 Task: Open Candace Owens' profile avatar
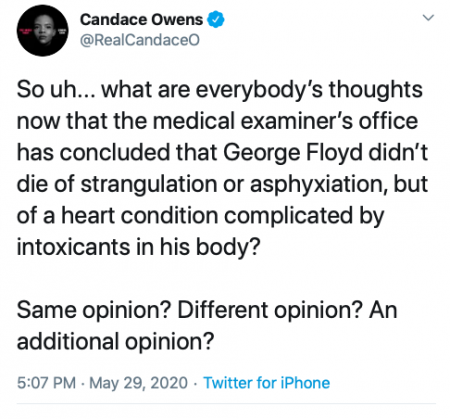click(x=43, y=31)
